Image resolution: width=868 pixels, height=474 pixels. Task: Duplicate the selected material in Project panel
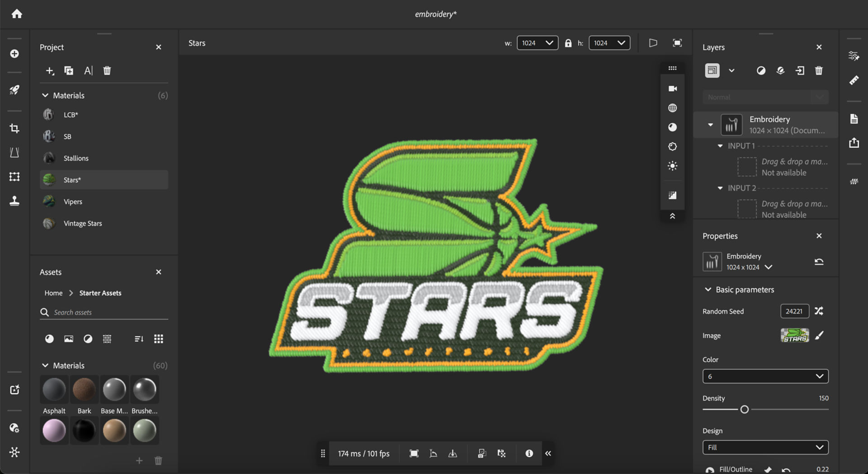[69, 70]
